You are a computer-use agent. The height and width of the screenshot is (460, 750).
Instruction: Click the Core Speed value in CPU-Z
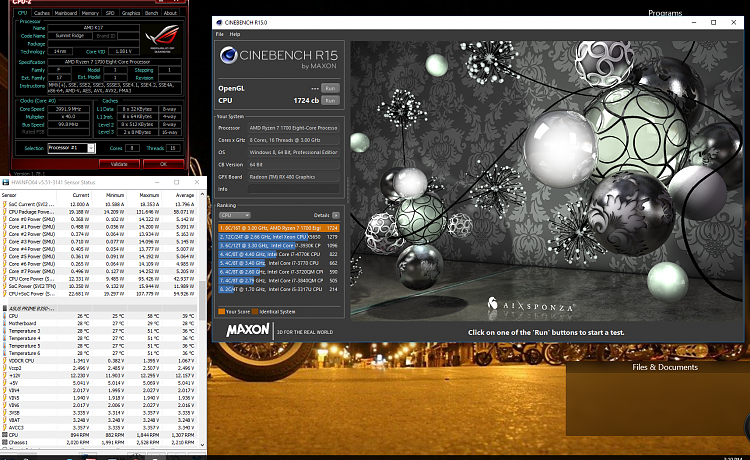click(68, 109)
